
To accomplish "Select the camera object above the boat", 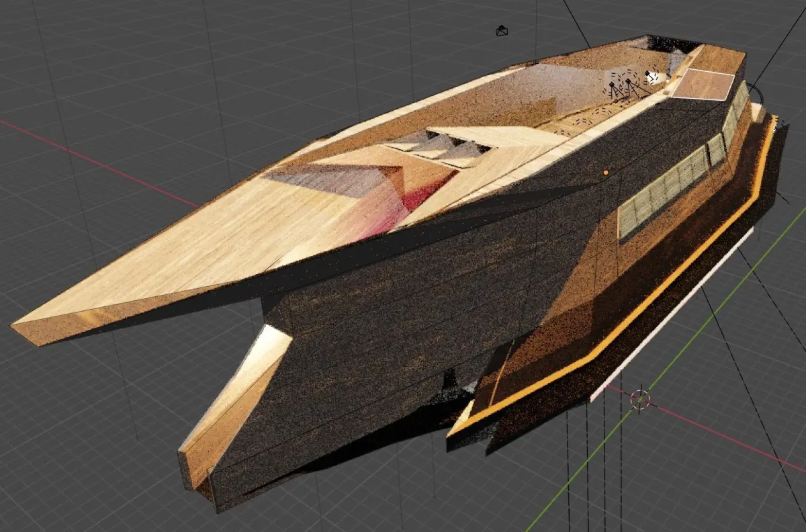I will [x=502, y=30].
